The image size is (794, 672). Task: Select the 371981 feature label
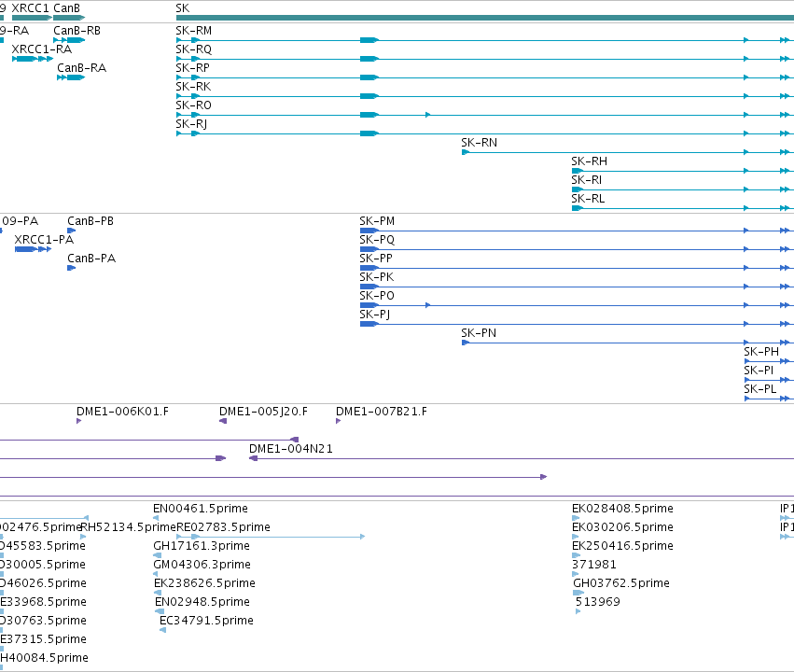594,565
